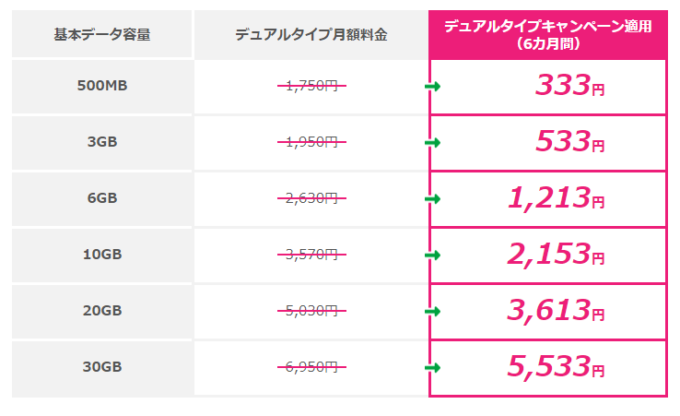Click the green arrow in the 6GB row
This screenshot has height=416, width=680.
point(432,200)
